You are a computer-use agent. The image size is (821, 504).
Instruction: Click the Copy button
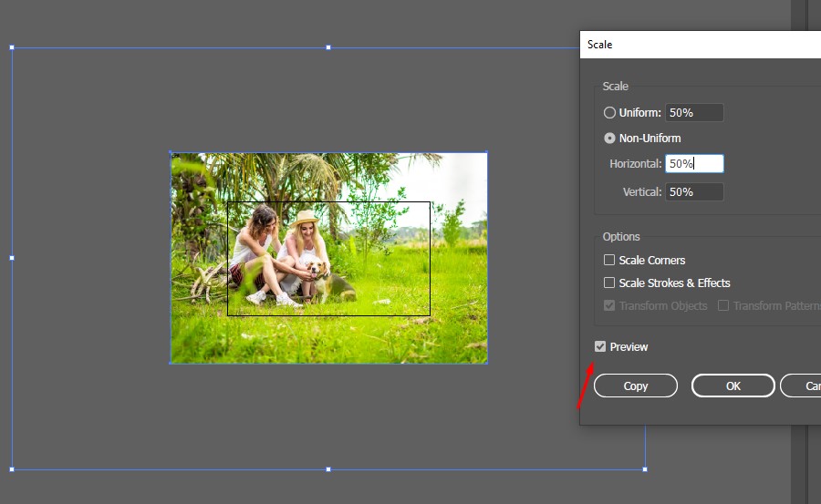(636, 386)
